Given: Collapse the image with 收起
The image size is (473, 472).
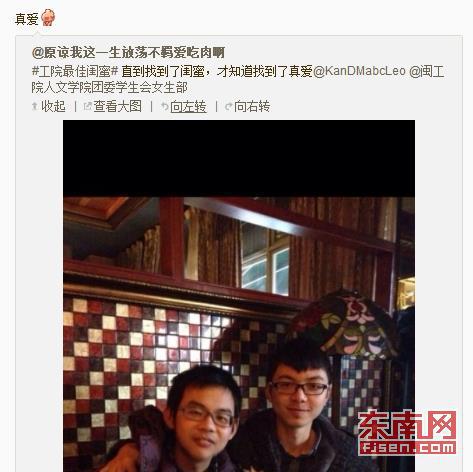Looking at the screenshot, I should coord(53,107).
